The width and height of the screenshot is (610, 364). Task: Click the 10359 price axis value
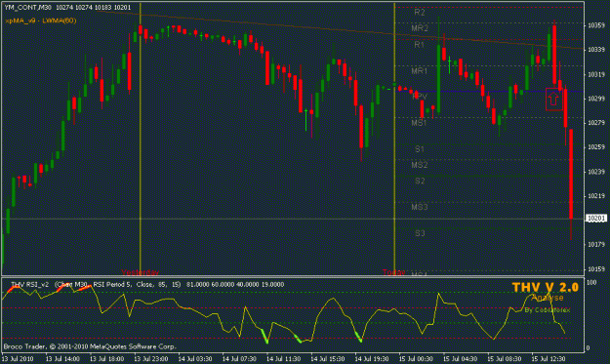coord(596,25)
